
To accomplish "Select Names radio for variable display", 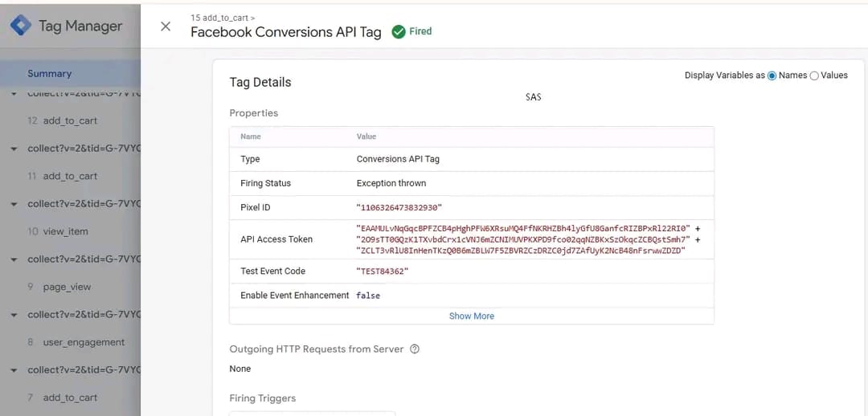I will [772, 75].
